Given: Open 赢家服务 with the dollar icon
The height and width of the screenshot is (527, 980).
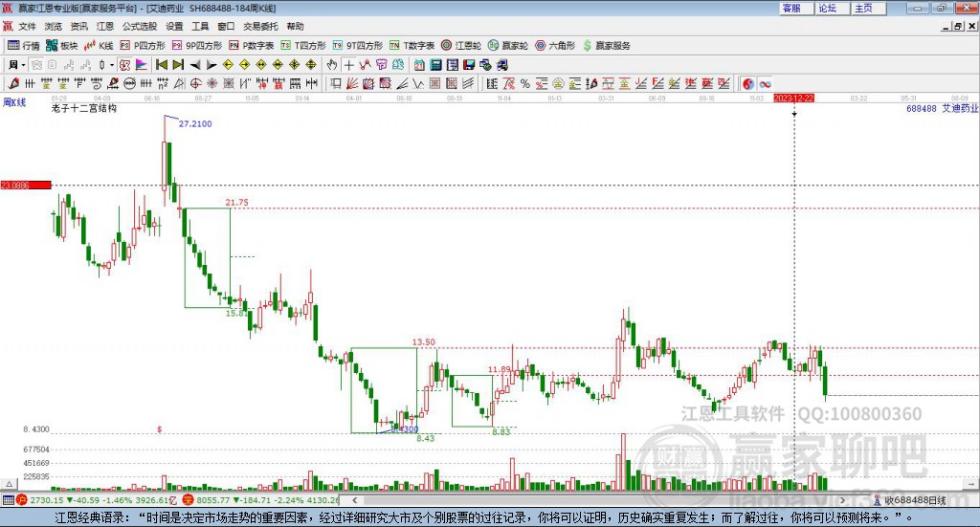Looking at the screenshot, I should point(606,46).
